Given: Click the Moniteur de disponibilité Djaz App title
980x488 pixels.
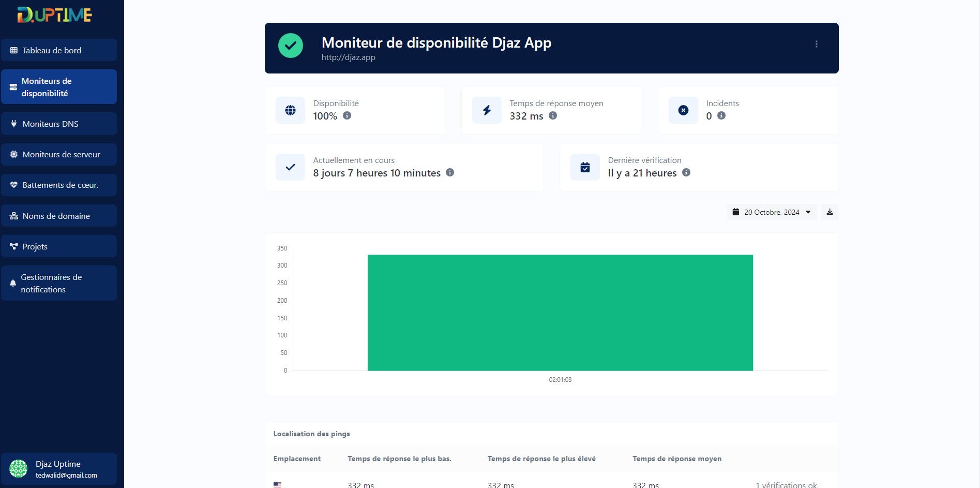Looking at the screenshot, I should coord(436,42).
